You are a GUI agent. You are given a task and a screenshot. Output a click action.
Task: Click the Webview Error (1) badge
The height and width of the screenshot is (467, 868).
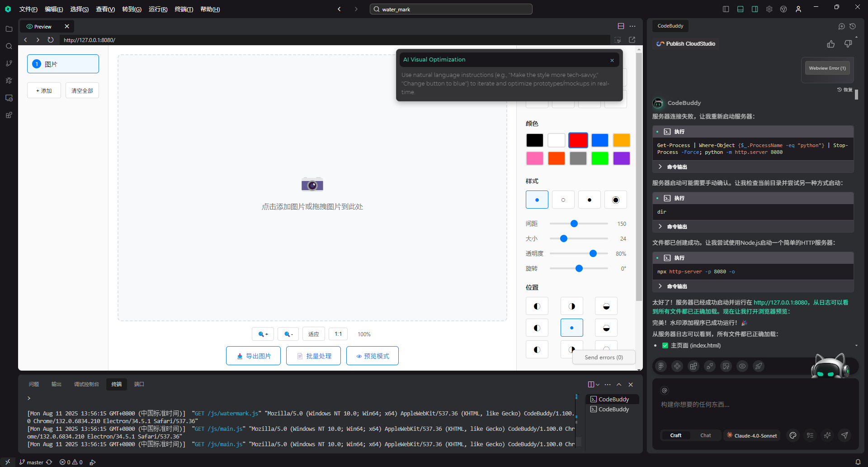click(x=827, y=68)
